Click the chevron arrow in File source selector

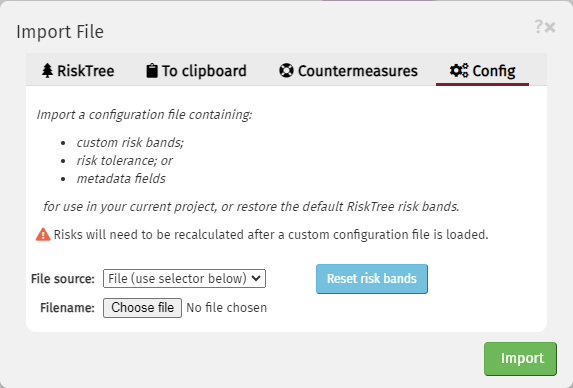click(x=256, y=278)
